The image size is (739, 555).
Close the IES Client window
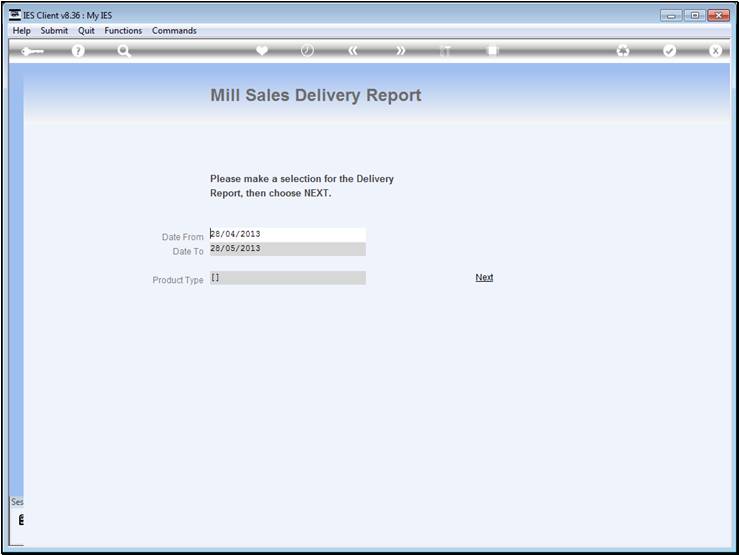pos(718,16)
